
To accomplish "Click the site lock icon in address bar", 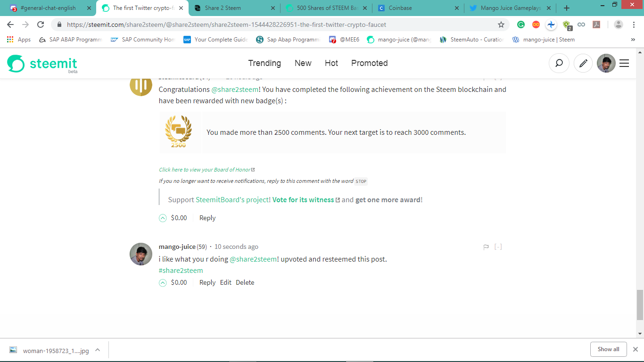I will [59, 25].
